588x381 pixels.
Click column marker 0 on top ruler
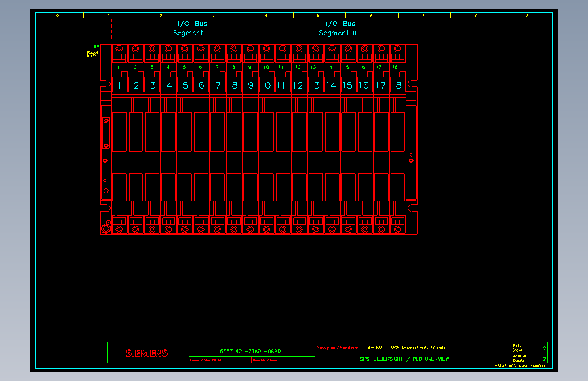point(58,16)
